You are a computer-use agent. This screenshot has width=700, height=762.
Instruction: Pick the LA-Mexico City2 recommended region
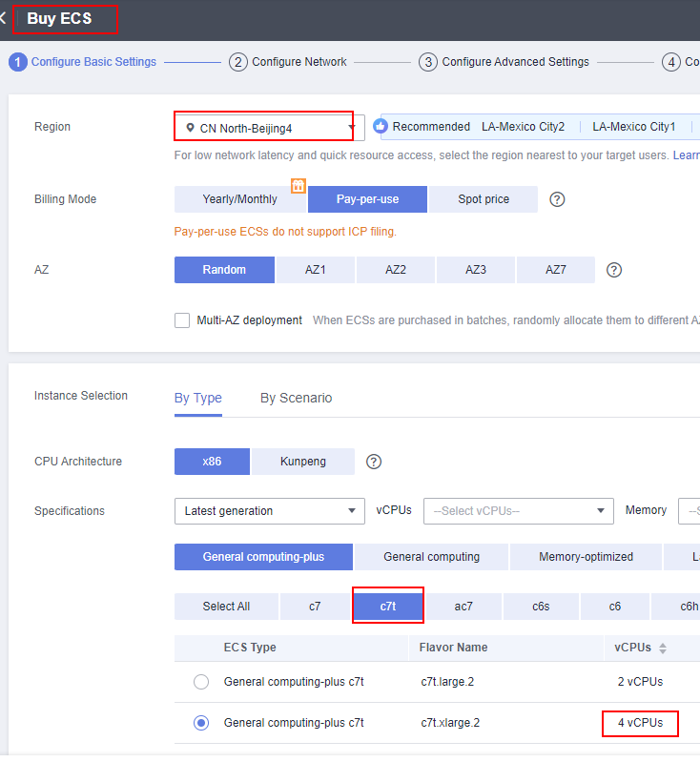(x=523, y=127)
